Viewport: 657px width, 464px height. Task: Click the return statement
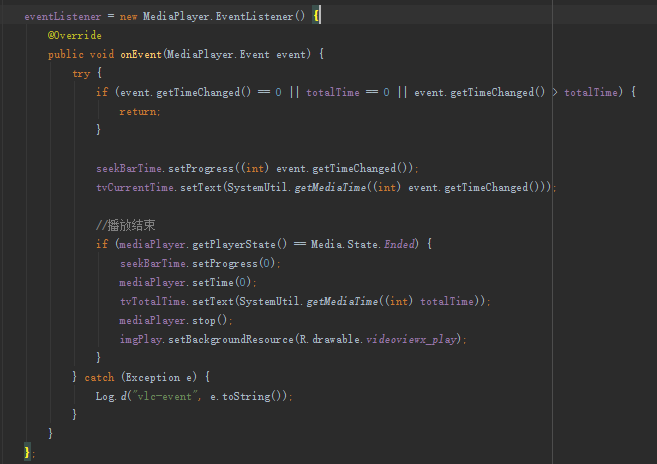(x=140, y=111)
